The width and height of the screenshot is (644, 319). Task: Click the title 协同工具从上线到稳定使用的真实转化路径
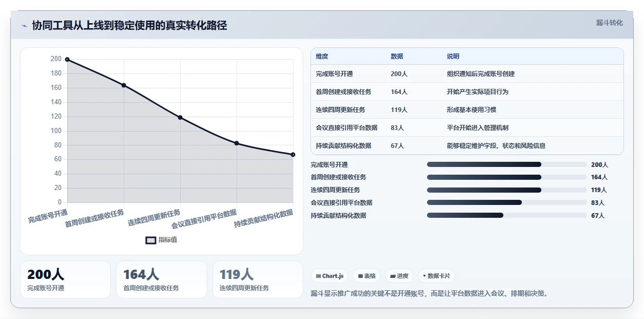click(x=129, y=25)
